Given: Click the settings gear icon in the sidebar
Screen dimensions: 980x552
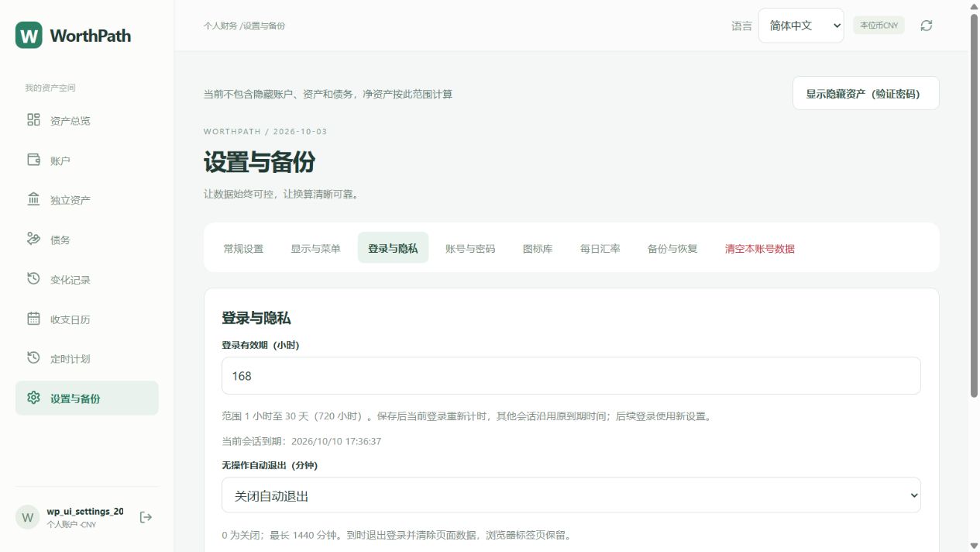Looking at the screenshot, I should coord(33,398).
